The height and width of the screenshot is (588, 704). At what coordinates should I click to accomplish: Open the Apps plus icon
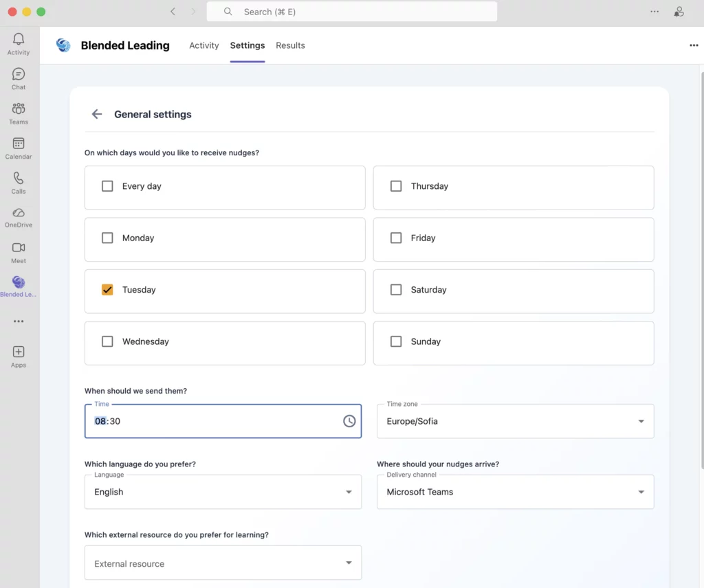point(19,352)
